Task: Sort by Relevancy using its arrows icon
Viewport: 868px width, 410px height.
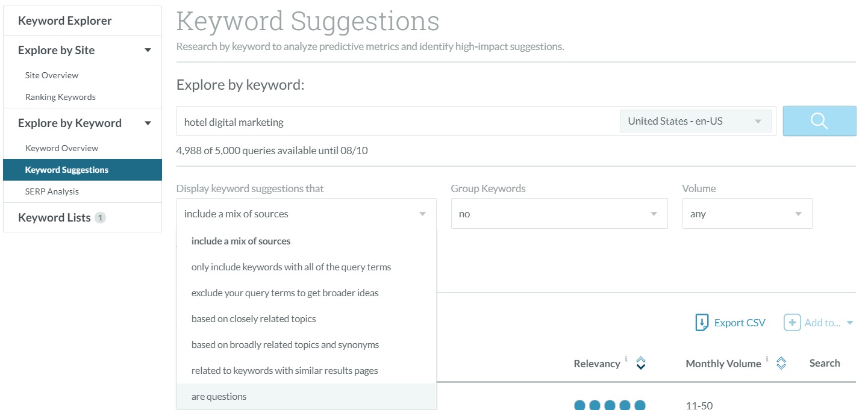Action: pos(641,363)
